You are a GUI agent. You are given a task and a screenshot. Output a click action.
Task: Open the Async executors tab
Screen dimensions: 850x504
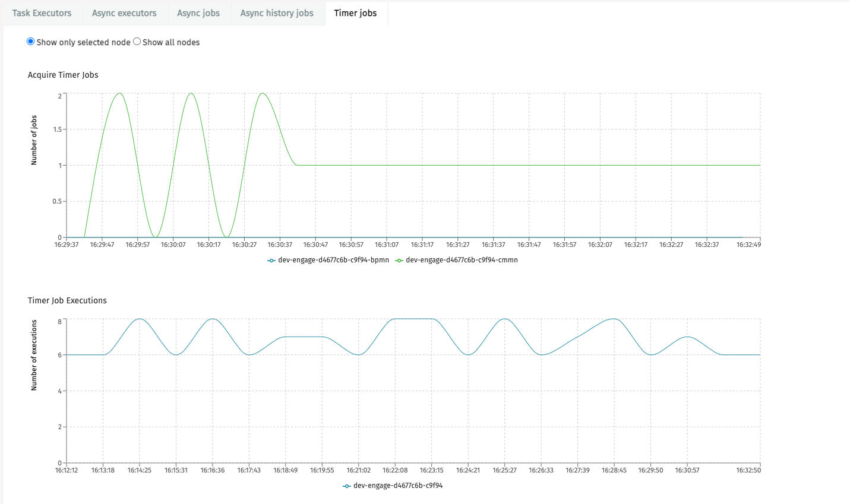[124, 13]
